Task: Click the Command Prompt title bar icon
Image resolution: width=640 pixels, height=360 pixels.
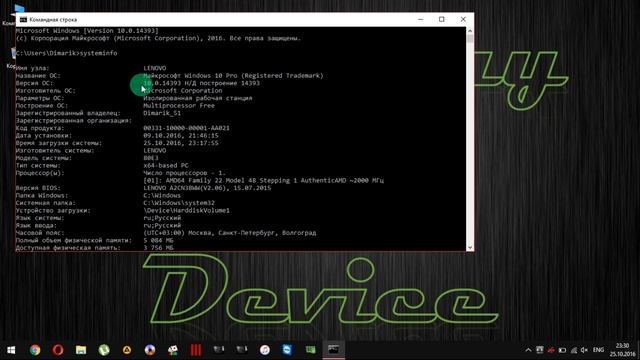Action: point(23,20)
